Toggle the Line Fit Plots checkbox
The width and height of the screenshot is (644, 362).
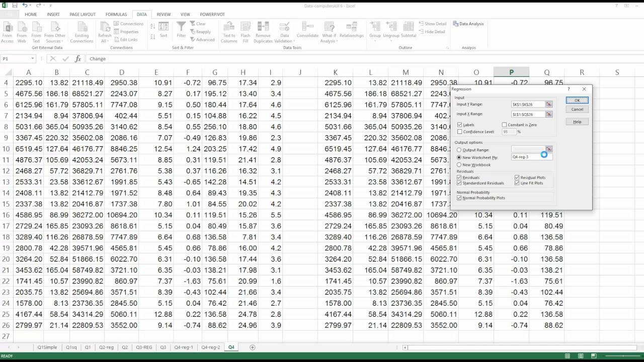(x=517, y=183)
